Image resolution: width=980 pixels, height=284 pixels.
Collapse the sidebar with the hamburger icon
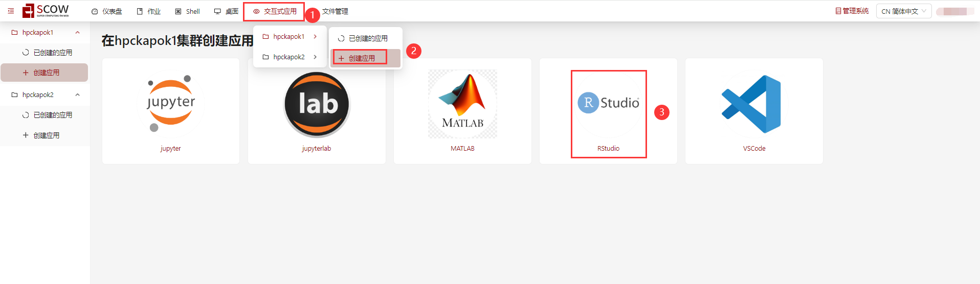point(11,11)
